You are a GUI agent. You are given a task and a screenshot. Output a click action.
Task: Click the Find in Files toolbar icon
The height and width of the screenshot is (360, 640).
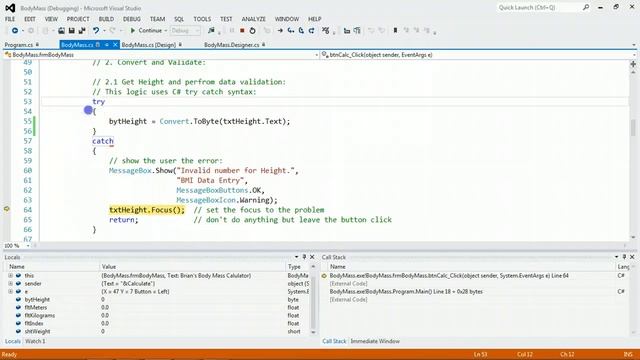211,31
